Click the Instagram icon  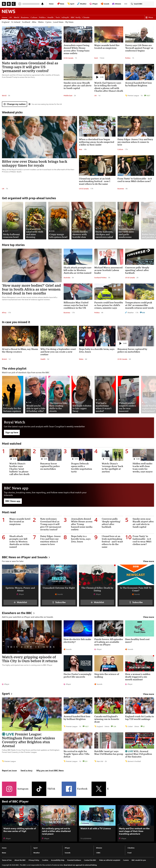pyautogui.click(x=9, y=789)
